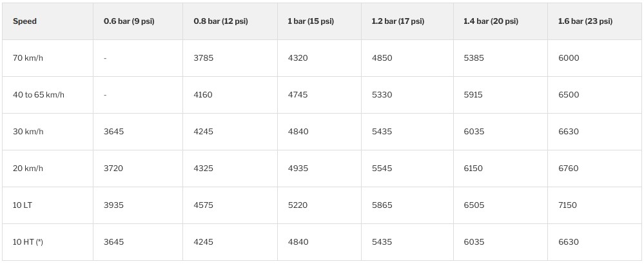Click the 20 km/h row label
Viewport: 644px width, 266px height.
tap(28, 169)
